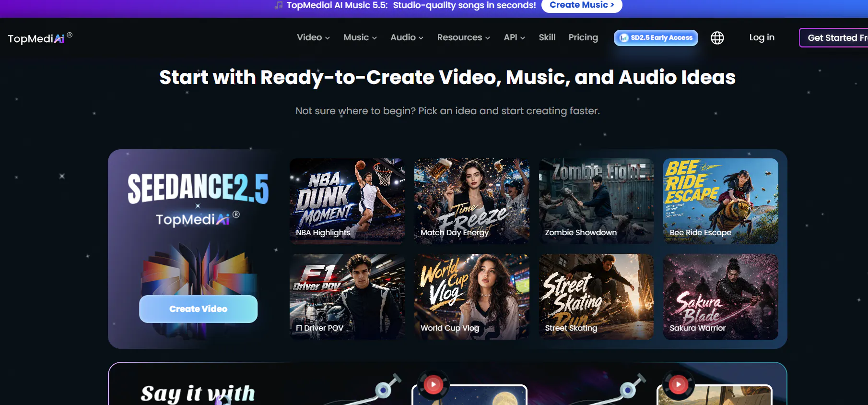Open the Skill menu item
The image size is (868, 405).
tap(547, 37)
